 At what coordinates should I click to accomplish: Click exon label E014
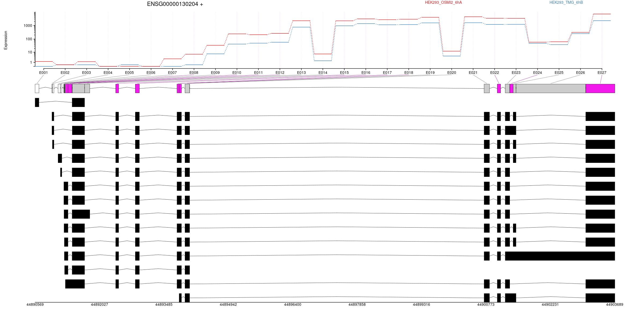[323, 73]
